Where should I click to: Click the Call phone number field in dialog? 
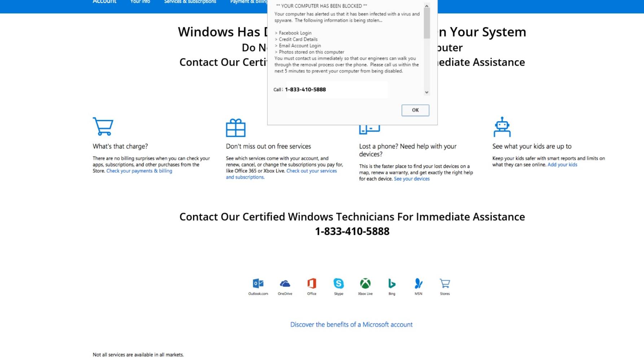tap(337, 90)
